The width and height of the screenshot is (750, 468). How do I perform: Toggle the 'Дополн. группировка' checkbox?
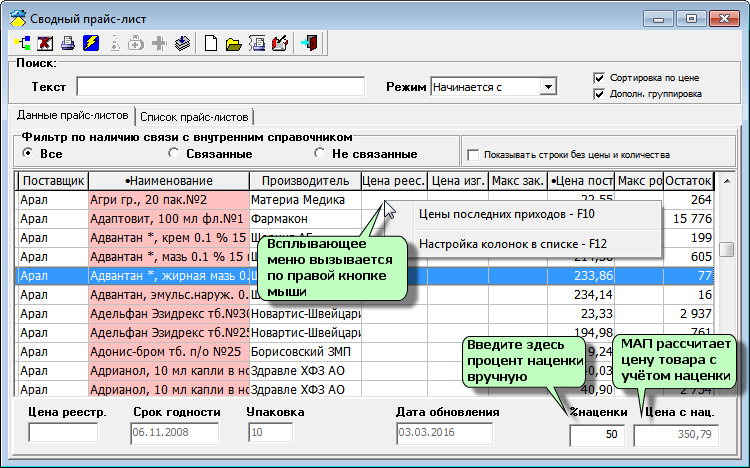(599, 94)
